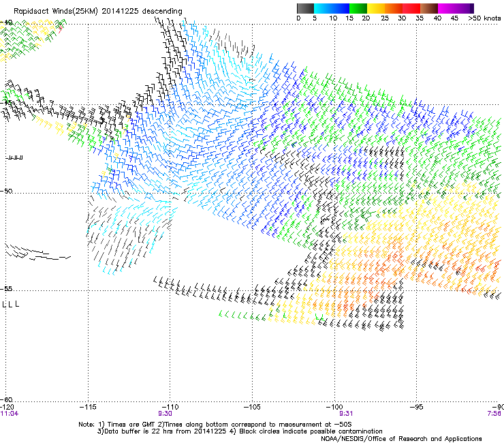
Task: Click the 'NOAA/NESDIS/Office of Research and Applications' credit
Action: pyautogui.click(x=401, y=439)
